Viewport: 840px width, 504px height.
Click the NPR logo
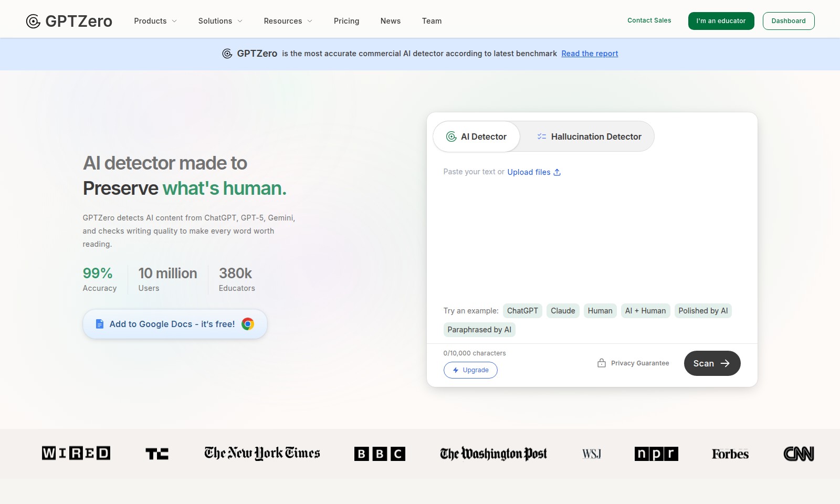[656, 454]
